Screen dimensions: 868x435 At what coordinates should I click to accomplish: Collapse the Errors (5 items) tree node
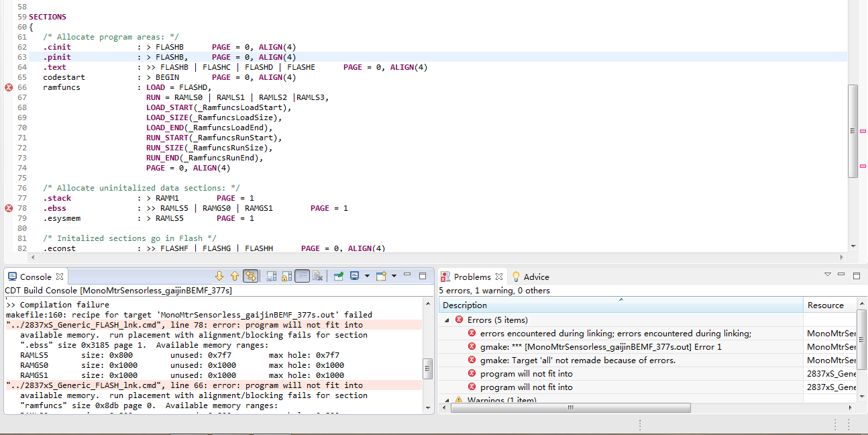pyautogui.click(x=447, y=320)
